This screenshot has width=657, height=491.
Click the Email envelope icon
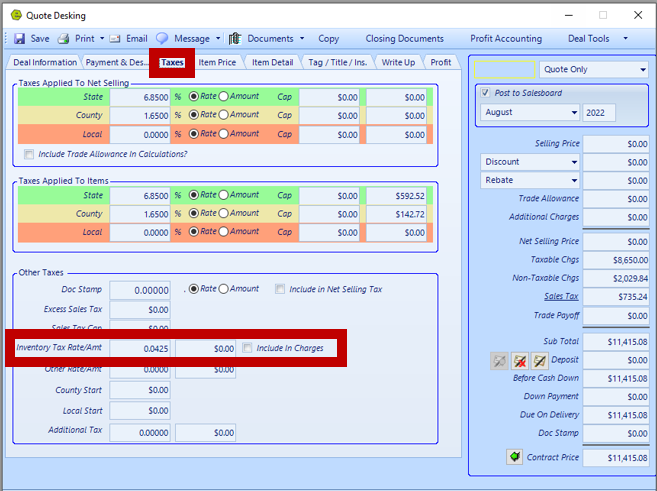click(115, 39)
